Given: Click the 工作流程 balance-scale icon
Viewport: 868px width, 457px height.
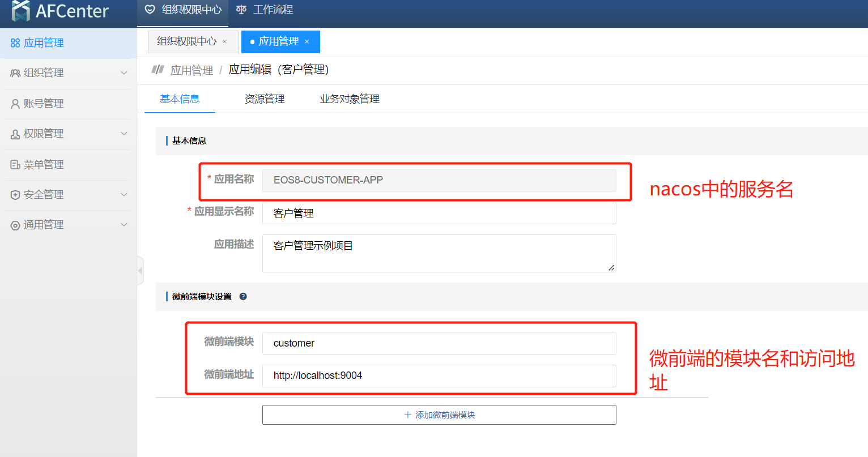Looking at the screenshot, I should [x=241, y=10].
